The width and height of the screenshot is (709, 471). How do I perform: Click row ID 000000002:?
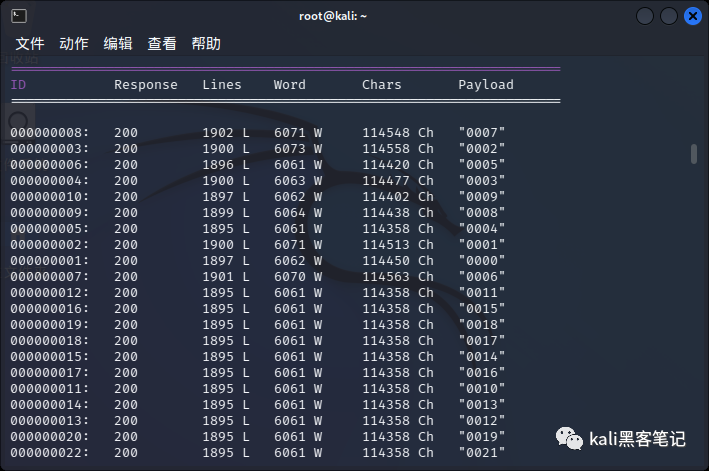click(x=50, y=245)
